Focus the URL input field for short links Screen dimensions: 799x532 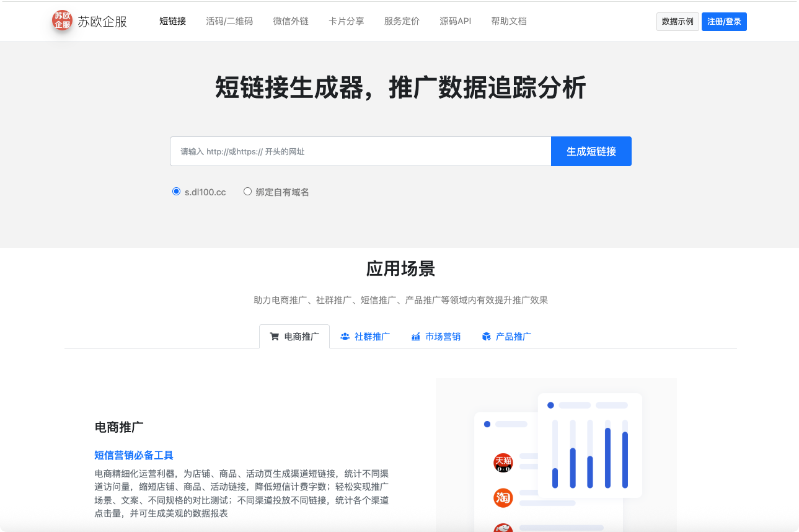360,151
